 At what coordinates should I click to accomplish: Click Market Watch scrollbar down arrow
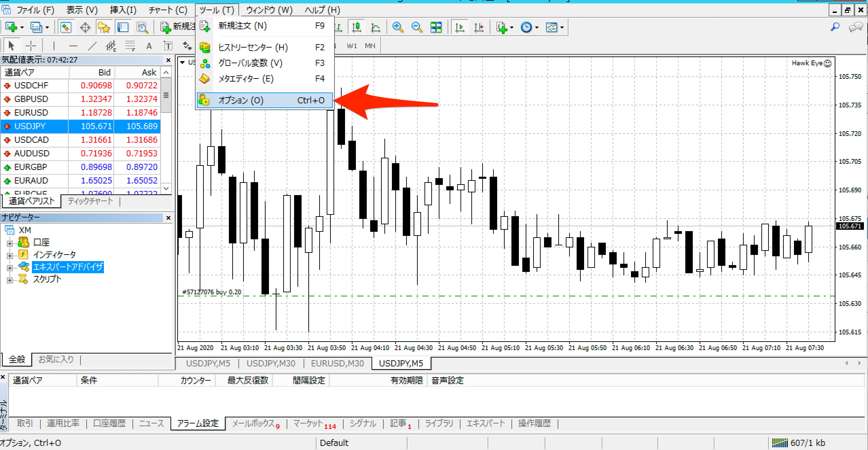[166, 188]
